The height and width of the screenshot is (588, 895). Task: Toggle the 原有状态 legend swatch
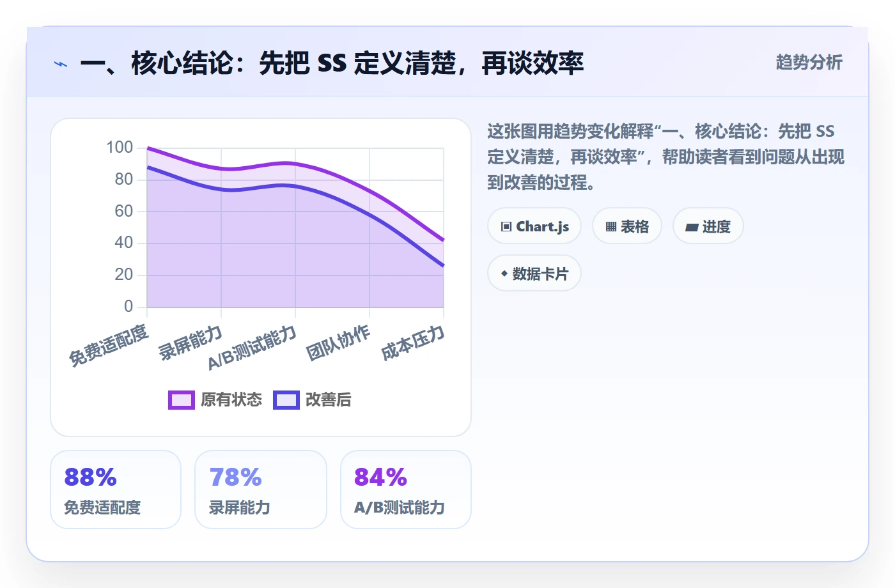pos(182,400)
